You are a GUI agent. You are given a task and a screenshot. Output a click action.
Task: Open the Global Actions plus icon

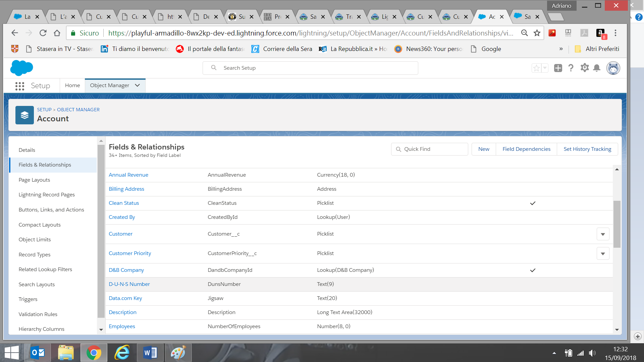click(558, 68)
